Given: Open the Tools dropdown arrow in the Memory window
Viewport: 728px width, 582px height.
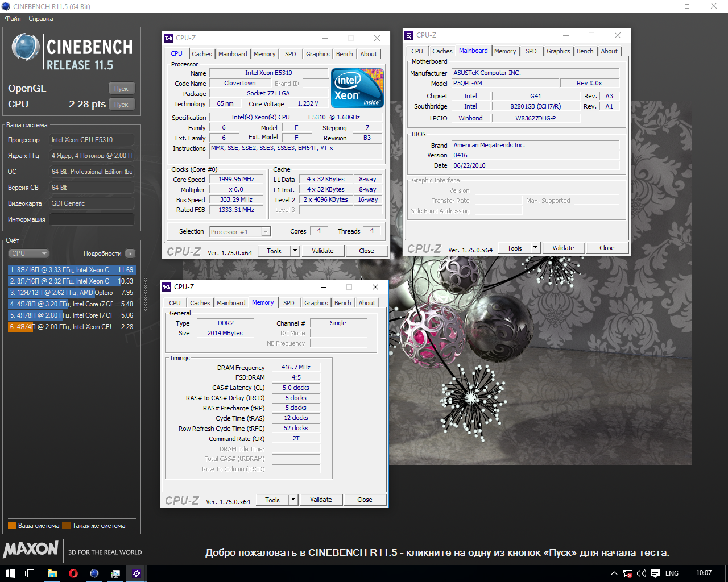Looking at the screenshot, I should click(293, 500).
